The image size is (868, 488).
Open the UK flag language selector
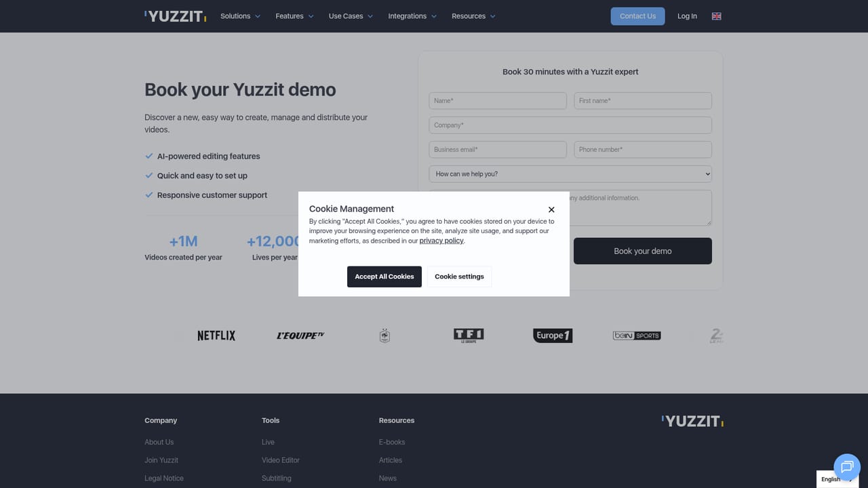[716, 16]
